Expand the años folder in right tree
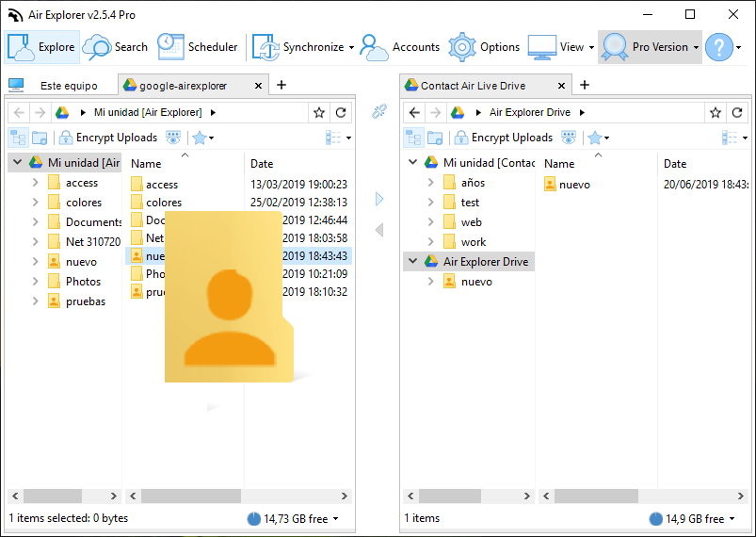 point(430,183)
